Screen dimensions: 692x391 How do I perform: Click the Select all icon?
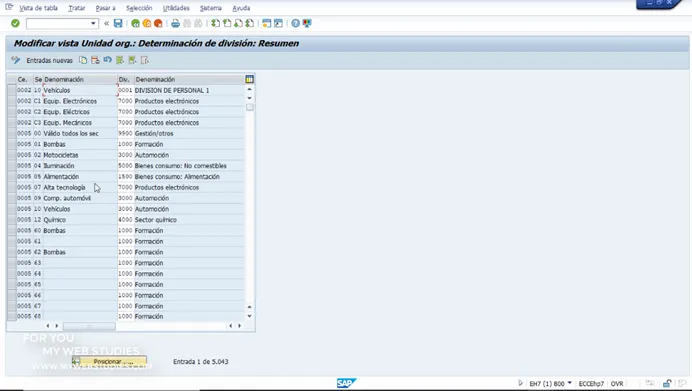click(120, 60)
